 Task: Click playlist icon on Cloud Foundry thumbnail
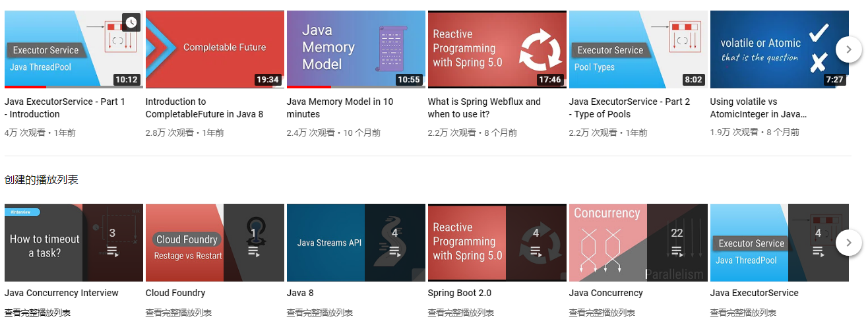point(253,251)
